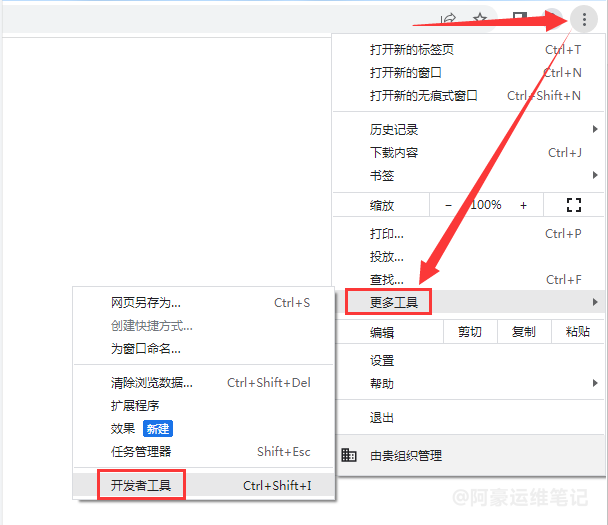
Task: Increase zoom with plus button
Action: click(x=523, y=205)
